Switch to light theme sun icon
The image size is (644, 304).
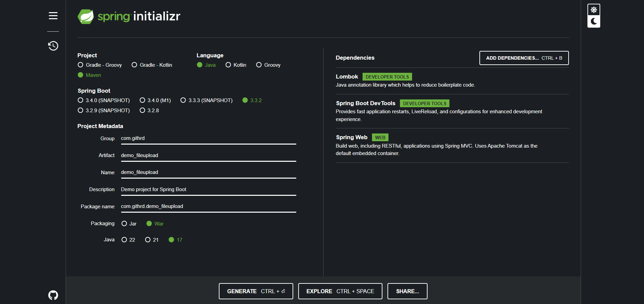point(594,10)
